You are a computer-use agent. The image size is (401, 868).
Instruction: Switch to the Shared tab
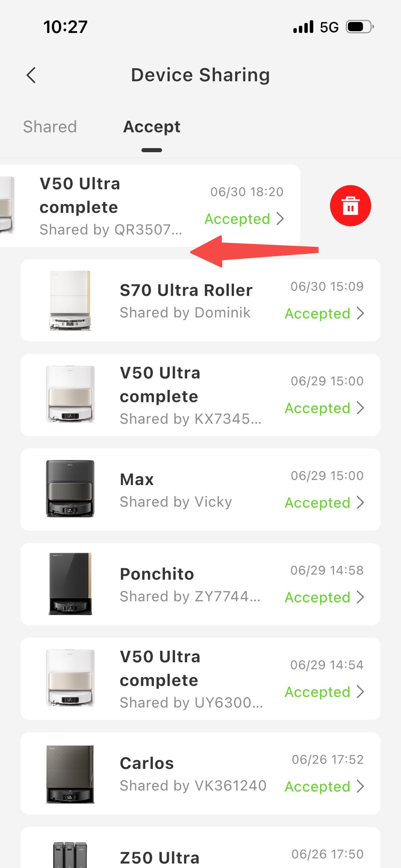tap(50, 127)
